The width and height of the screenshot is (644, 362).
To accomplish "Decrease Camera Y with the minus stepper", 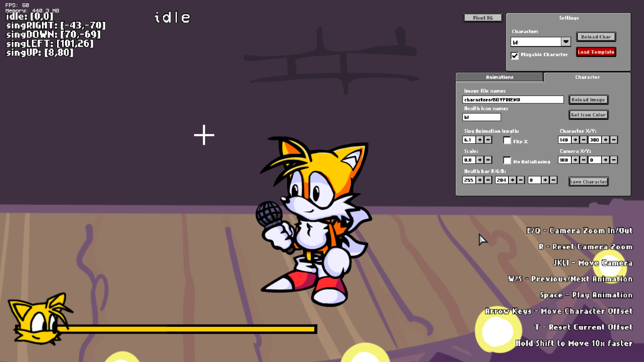I will coord(614,160).
